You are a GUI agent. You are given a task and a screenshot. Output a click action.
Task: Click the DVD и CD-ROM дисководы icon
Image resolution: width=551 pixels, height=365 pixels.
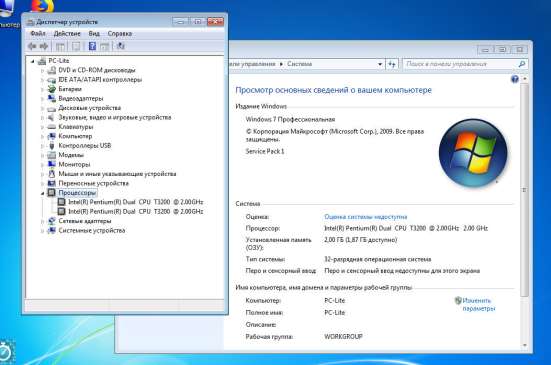[52, 70]
